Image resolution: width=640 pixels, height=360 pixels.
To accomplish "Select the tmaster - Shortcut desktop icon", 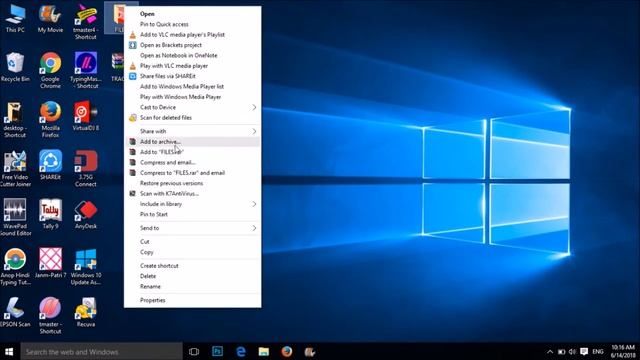I will (x=50, y=316).
